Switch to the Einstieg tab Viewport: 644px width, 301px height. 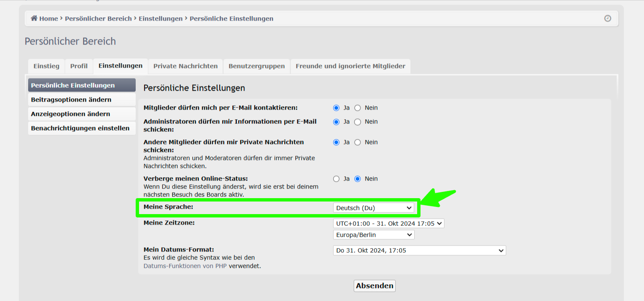coord(46,66)
